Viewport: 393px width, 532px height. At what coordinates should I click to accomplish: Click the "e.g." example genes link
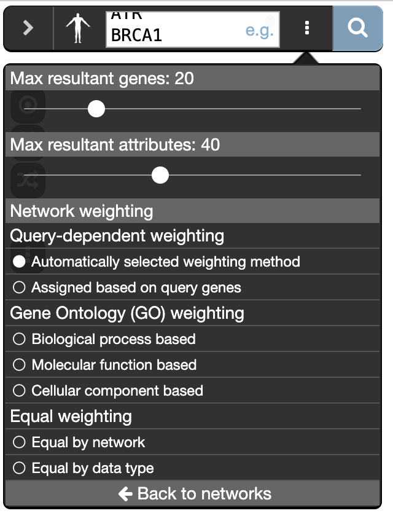tap(259, 29)
